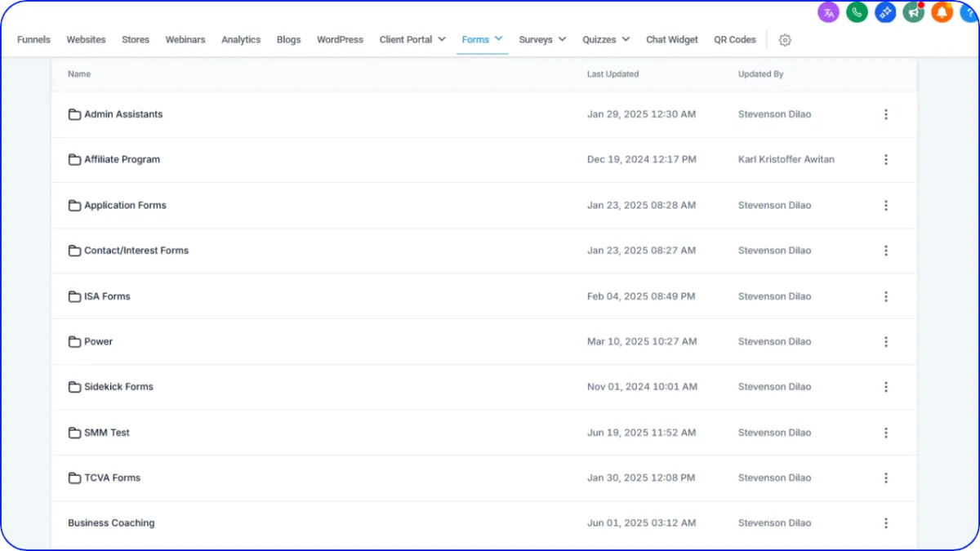Expand the Forms dropdown chevron
The width and height of the screenshot is (980, 551).
tap(498, 38)
